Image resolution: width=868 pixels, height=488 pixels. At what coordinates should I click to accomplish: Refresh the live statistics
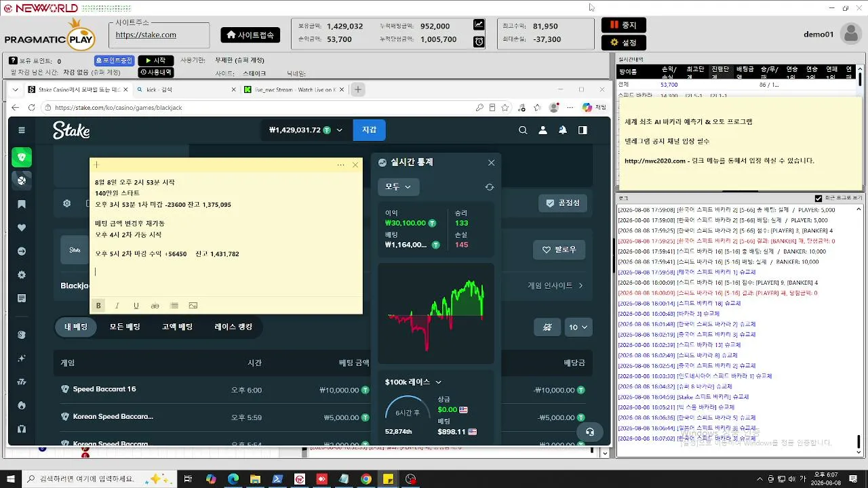pos(489,187)
